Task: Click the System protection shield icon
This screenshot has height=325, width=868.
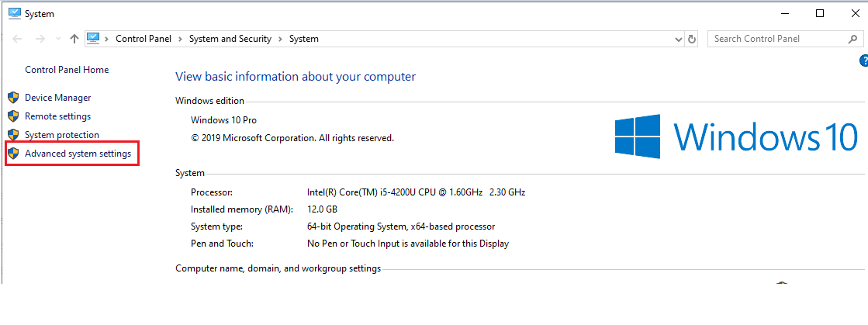Action: [12, 135]
